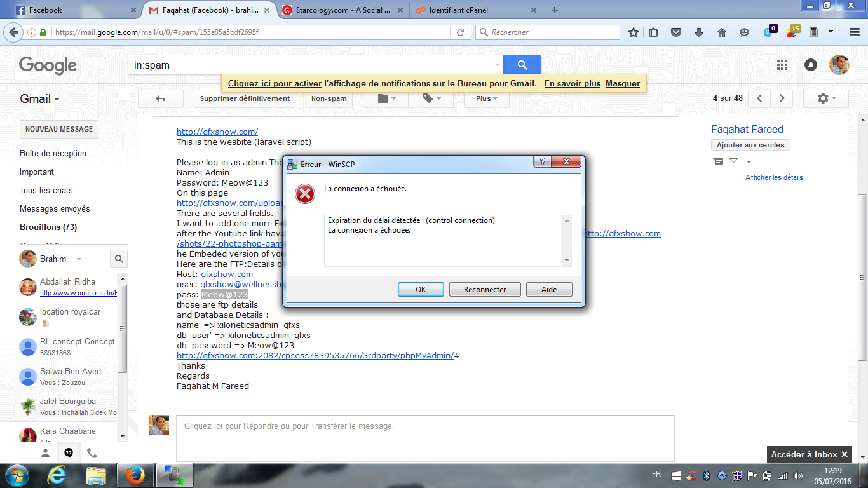The width and height of the screenshot is (868, 488).
Task: Click the 'Non-spam' button
Action: click(329, 98)
